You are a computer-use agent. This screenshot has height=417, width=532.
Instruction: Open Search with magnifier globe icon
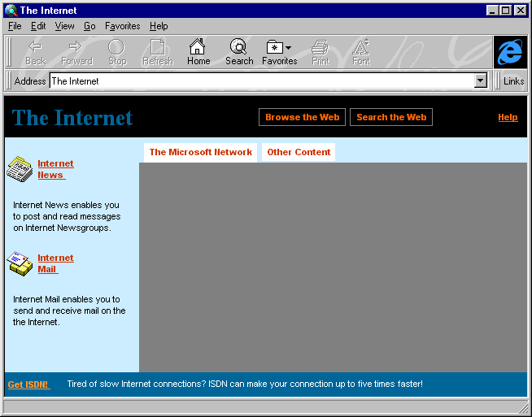click(238, 46)
